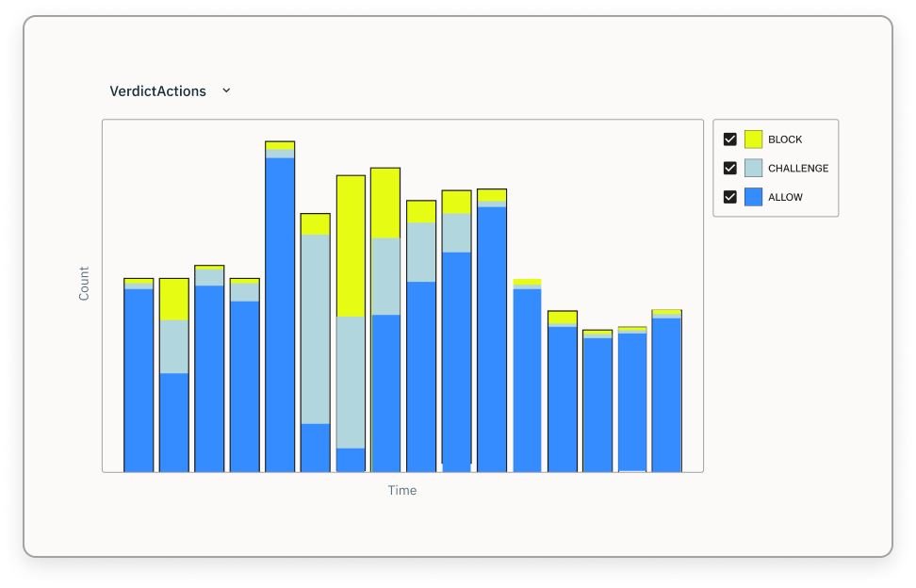Select the BLOCK legend label

(786, 139)
